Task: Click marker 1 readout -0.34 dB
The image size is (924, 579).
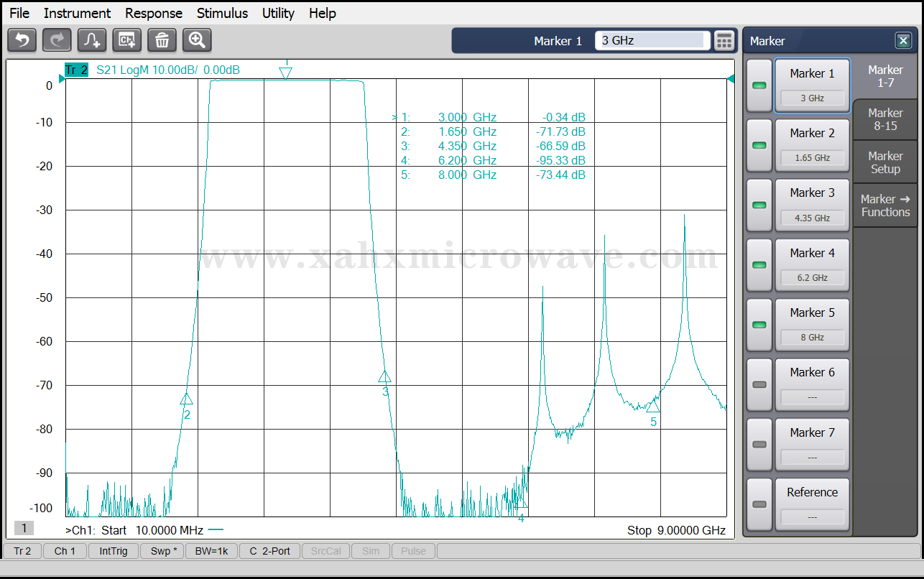Action: tap(564, 117)
